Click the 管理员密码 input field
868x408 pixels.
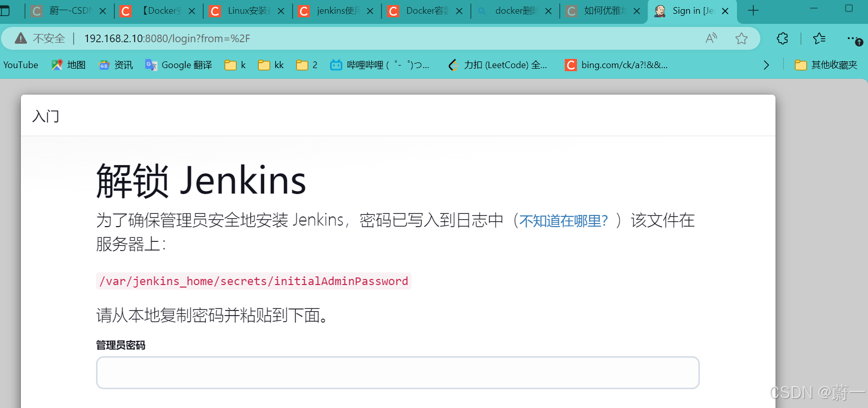tap(398, 372)
